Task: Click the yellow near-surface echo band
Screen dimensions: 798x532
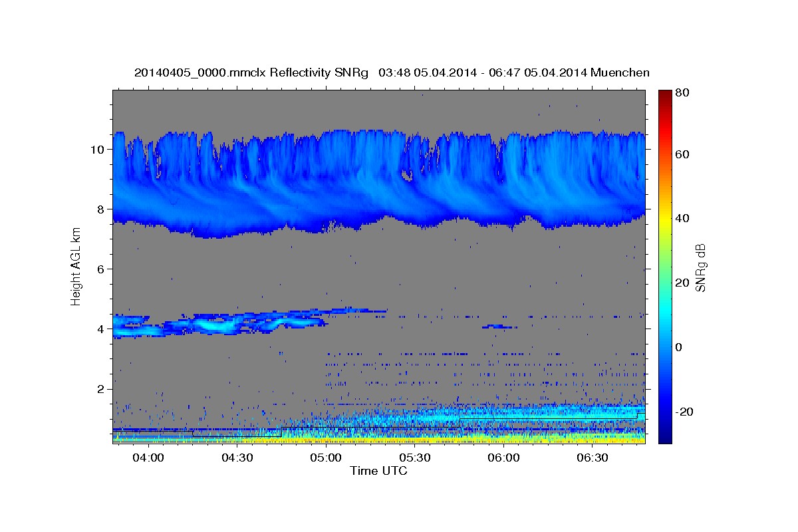Action: (379, 440)
